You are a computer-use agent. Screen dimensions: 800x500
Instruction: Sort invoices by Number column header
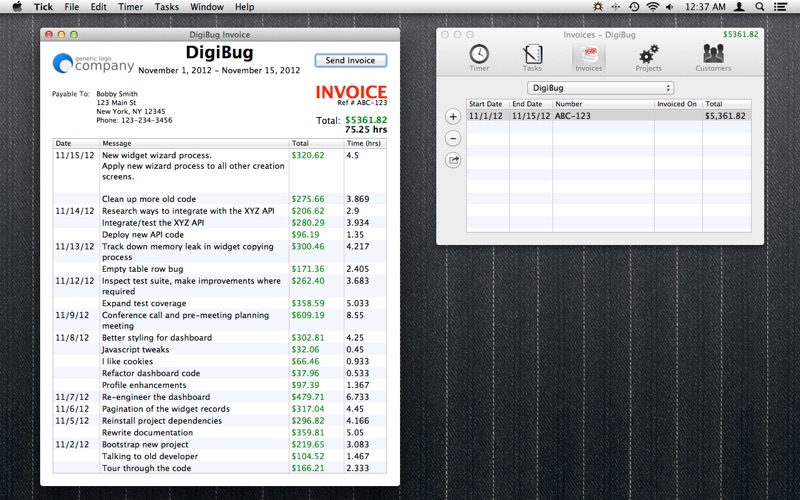click(x=603, y=104)
